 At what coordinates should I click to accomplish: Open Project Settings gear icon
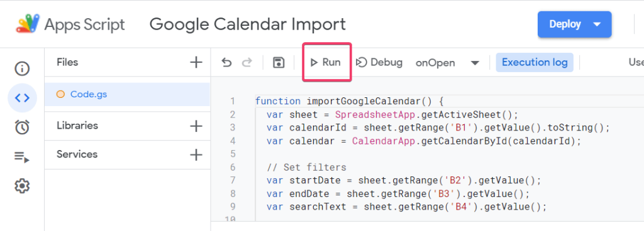coord(22,186)
